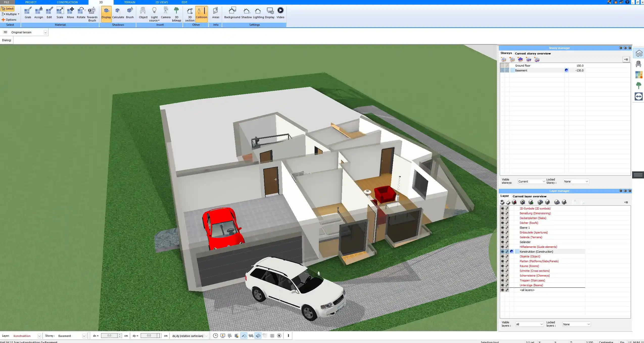Switch to the EDIT tab
Viewport: 644px width, 343px height.
tap(185, 2)
